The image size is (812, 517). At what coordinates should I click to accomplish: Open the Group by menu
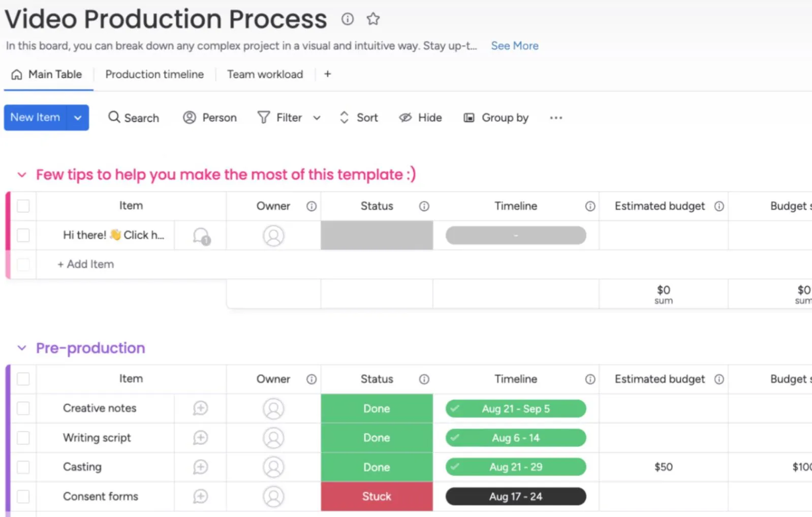496,118
